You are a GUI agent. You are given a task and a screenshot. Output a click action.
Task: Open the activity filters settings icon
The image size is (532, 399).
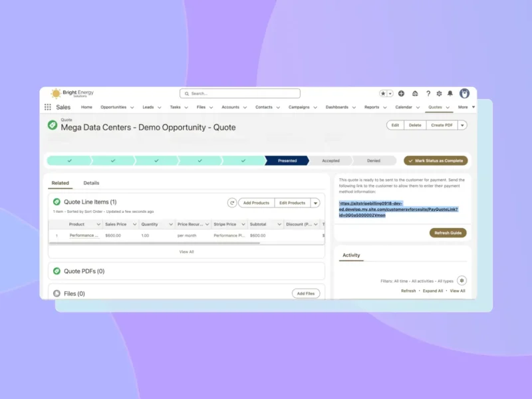pyautogui.click(x=462, y=281)
